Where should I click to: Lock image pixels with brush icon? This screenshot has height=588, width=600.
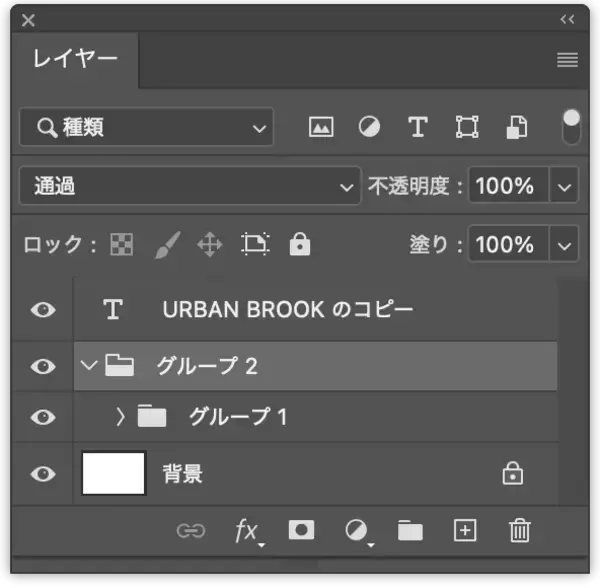coord(167,245)
